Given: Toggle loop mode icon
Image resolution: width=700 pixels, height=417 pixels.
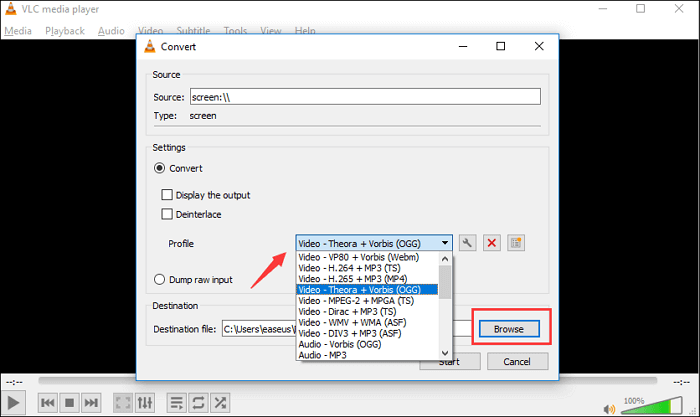Looking at the screenshot, I should click(199, 402).
